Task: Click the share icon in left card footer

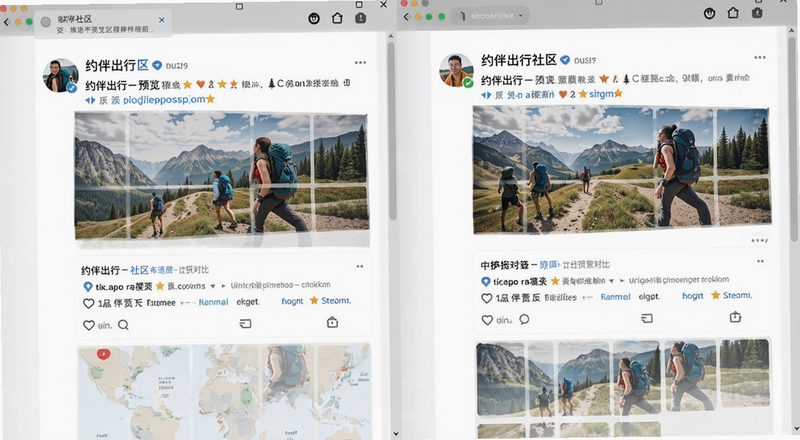Action: 333,322
